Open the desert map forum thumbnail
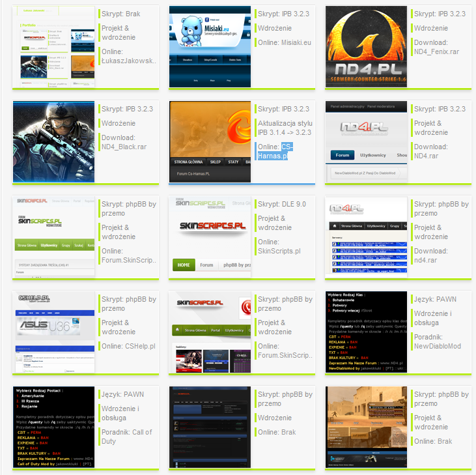Viewport: 476px width, 475px height. pyautogui.click(x=366, y=427)
